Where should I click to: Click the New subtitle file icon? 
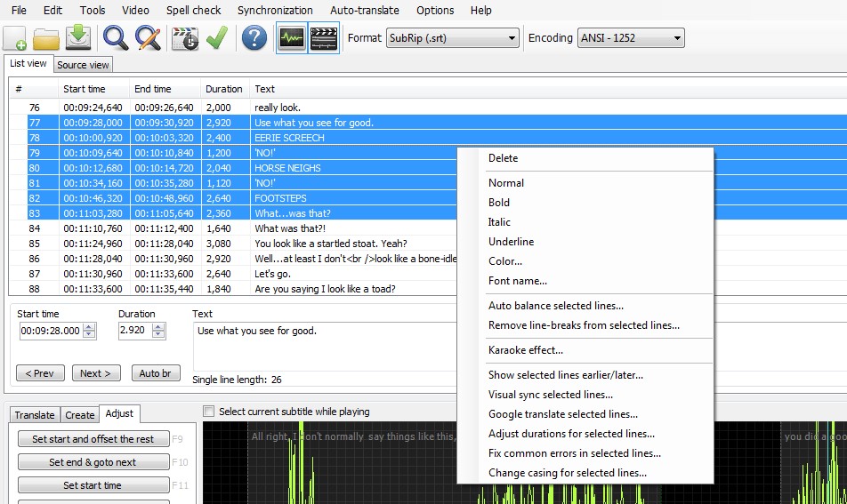pos(15,38)
